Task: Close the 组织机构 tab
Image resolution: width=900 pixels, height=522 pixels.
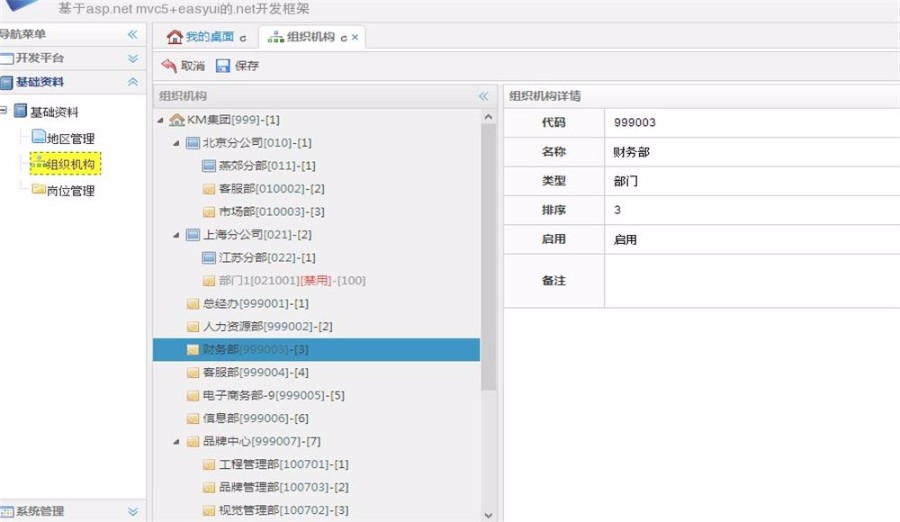Action: click(x=355, y=37)
